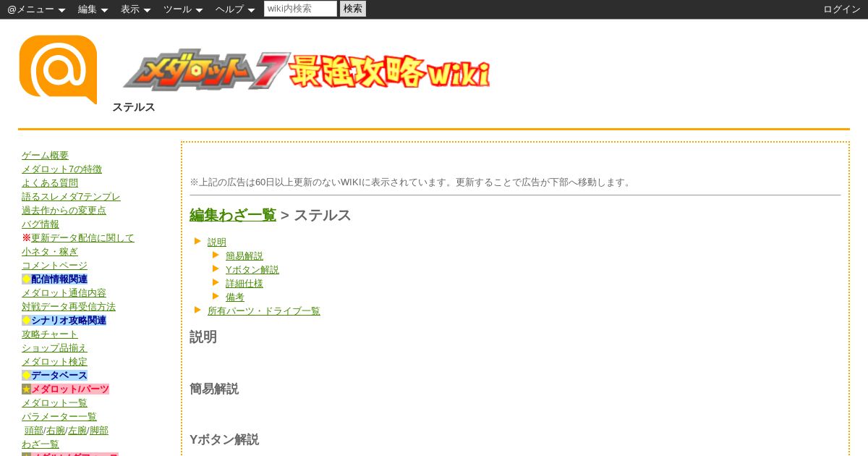Open 更新データ配信に関して link
Screen dimensions: 868x456
(x=82, y=238)
